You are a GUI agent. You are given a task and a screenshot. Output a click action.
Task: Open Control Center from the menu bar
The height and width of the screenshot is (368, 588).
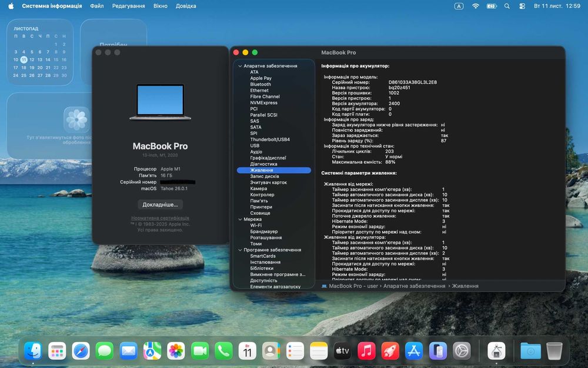(x=522, y=6)
